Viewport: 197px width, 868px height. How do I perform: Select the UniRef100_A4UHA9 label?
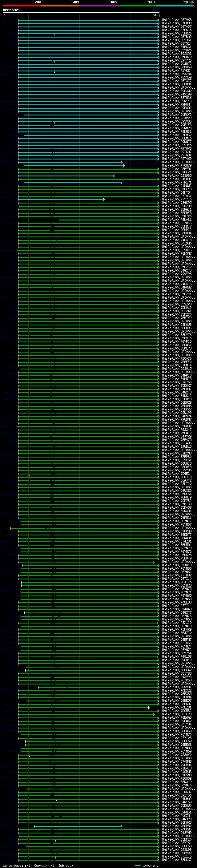(x=177, y=799)
